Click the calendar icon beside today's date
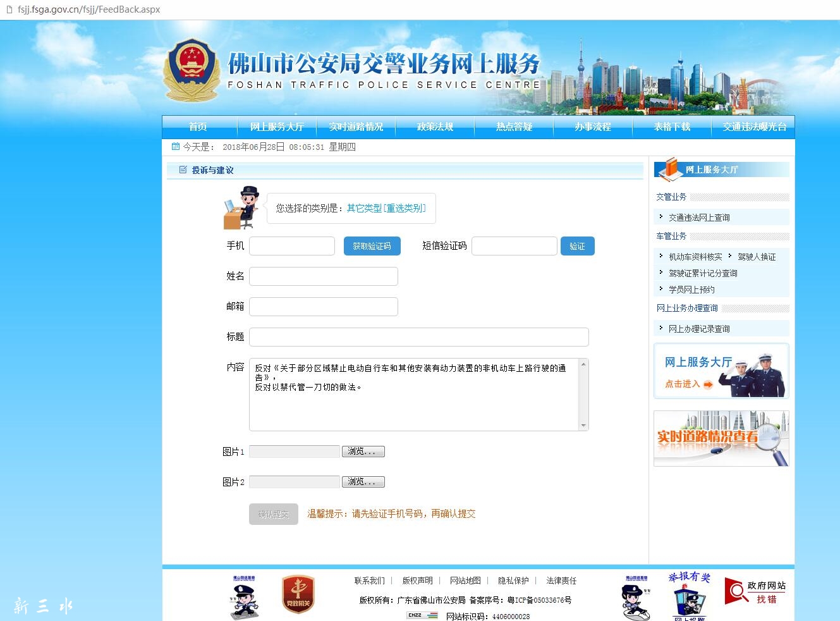 [x=176, y=147]
